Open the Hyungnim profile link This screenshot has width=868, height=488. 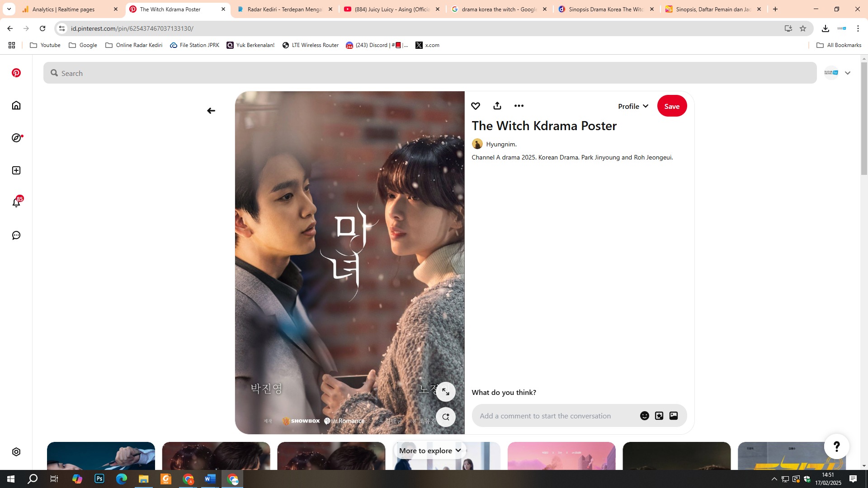coord(501,144)
